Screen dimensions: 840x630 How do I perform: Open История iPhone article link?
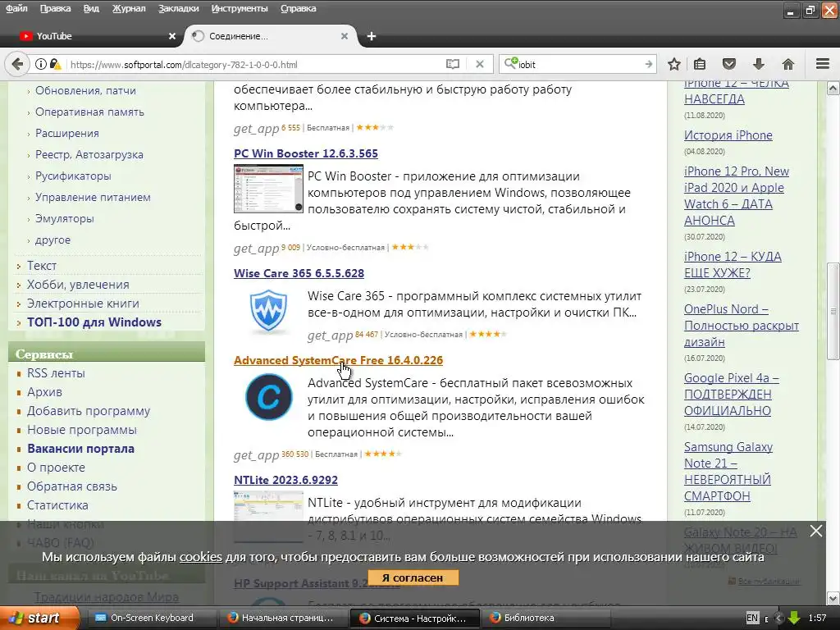728,135
